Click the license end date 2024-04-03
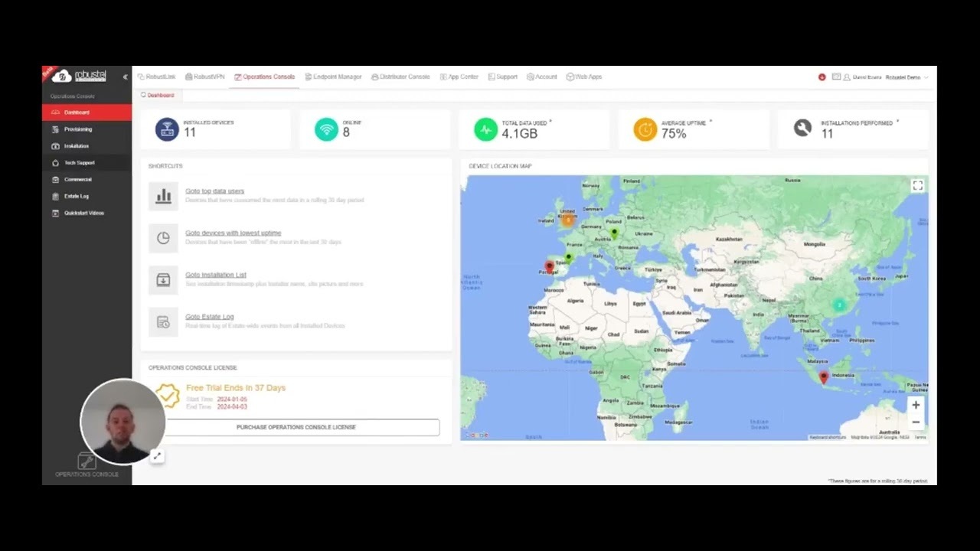Screen dimensions: 980x551 pyautogui.click(x=232, y=407)
